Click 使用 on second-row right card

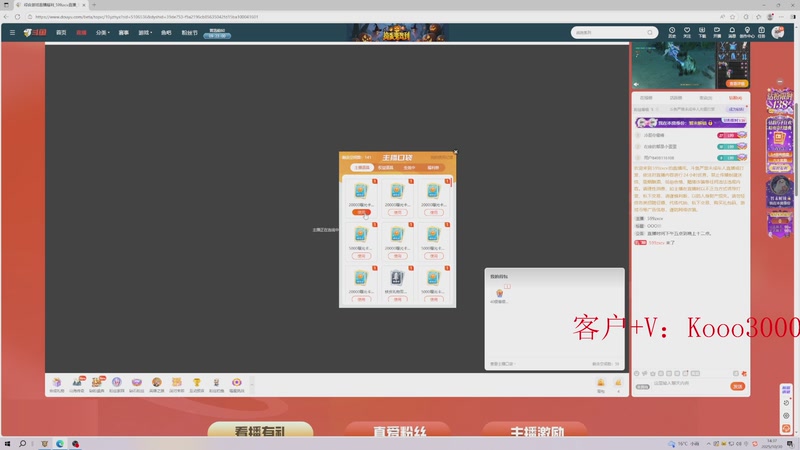[x=434, y=256]
